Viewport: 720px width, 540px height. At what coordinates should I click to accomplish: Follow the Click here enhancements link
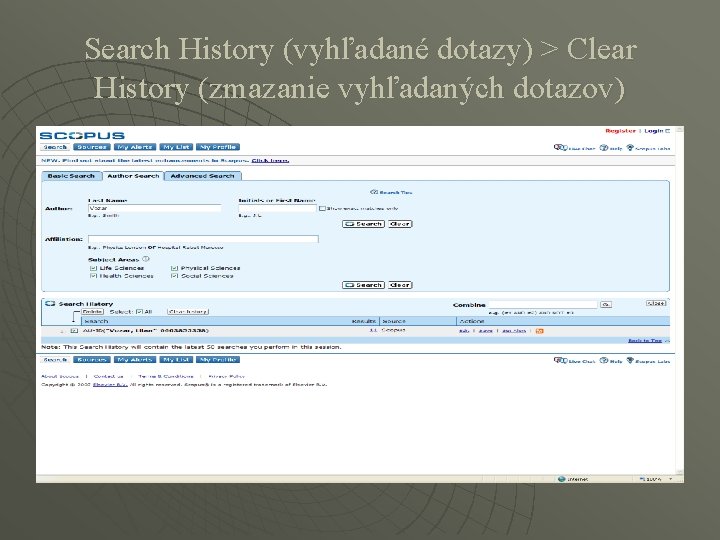click(x=270, y=160)
